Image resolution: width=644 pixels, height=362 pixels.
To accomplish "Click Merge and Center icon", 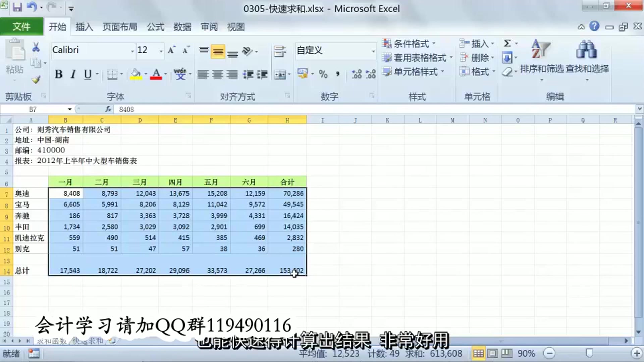I will tap(280, 74).
